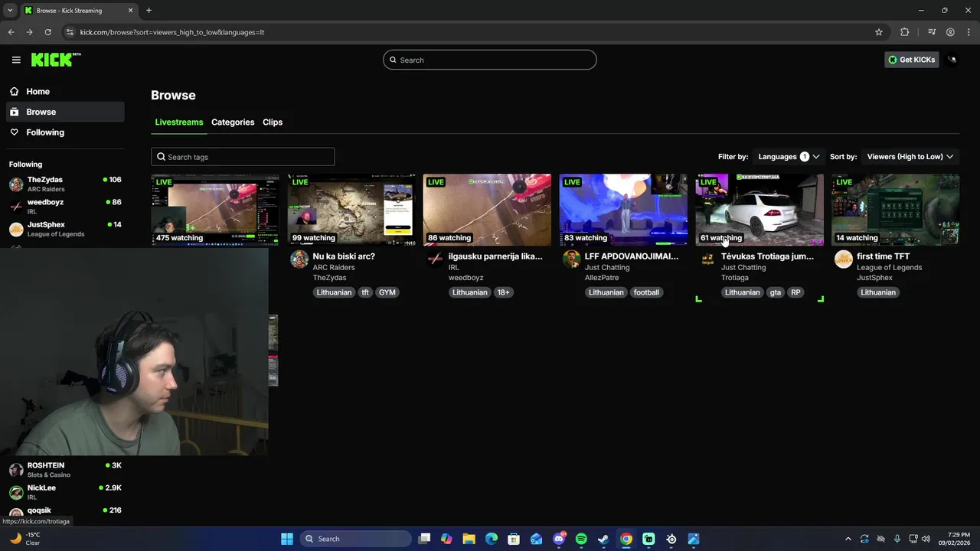Click TheZydas channel avatar under stream card

(299, 259)
